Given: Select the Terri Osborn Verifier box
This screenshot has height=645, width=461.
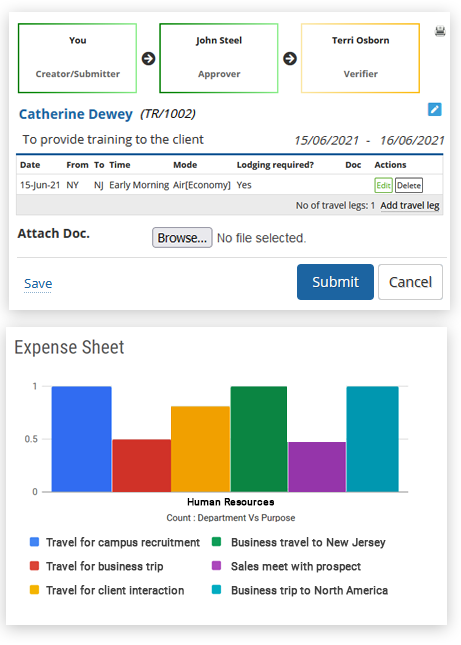Looking at the screenshot, I should 360,58.
